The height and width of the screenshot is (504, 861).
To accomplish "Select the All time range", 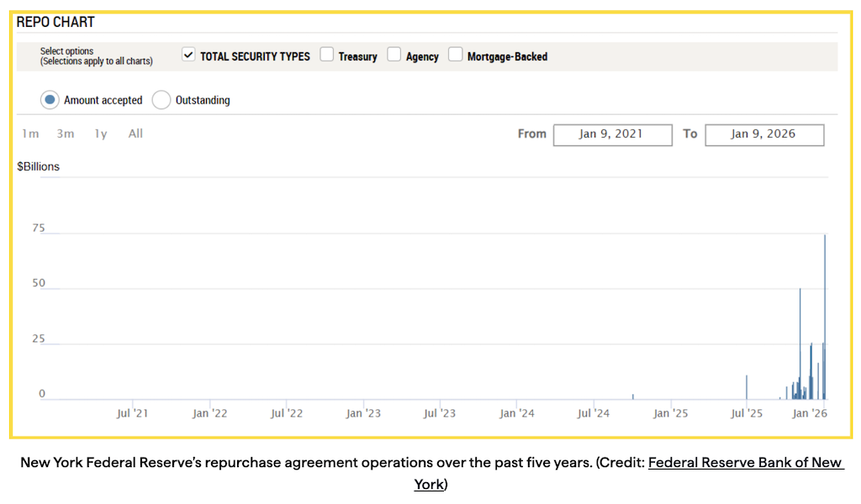I will coord(135,134).
